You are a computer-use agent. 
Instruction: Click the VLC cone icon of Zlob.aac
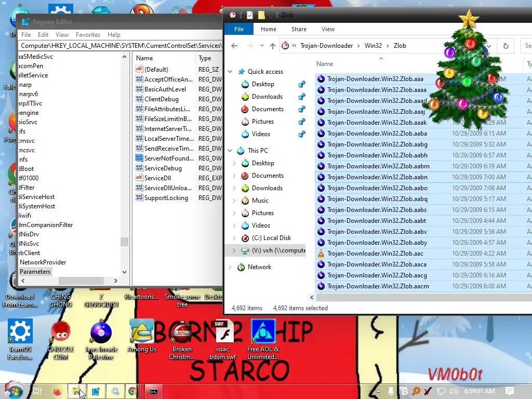[x=321, y=254]
